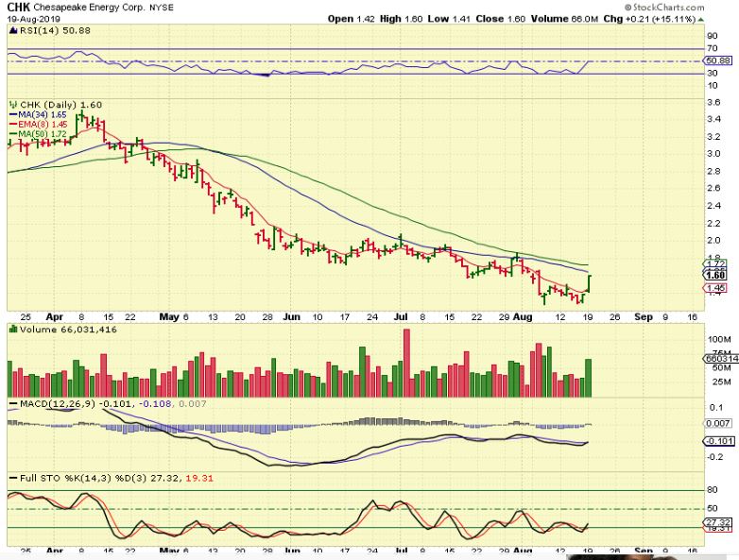
Task: Click the Volume 66.0M header value
Action: click(x=564, y=19)
